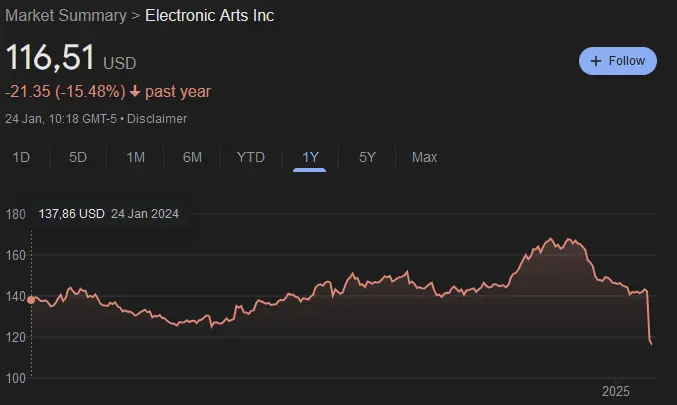Follow Electronic Arts Inc stock

pos(618,61)
